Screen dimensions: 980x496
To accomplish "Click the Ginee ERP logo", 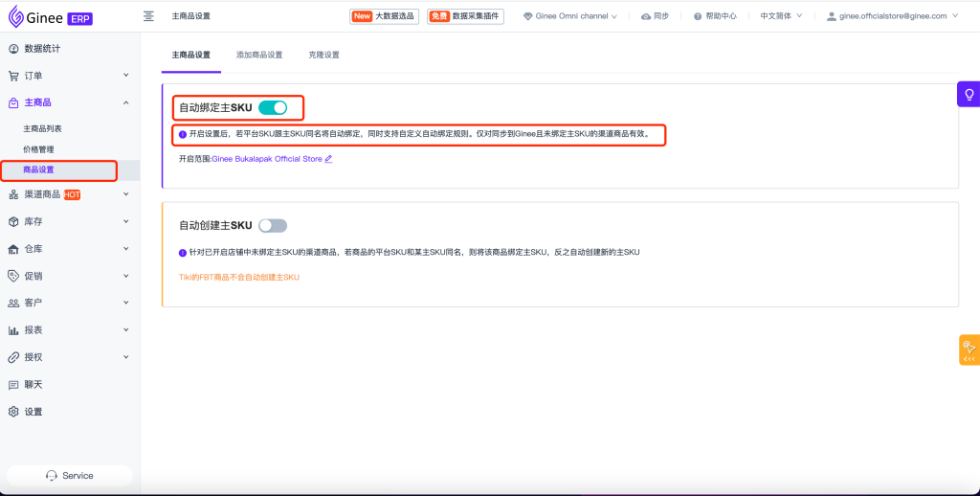I will coord(51,16).
